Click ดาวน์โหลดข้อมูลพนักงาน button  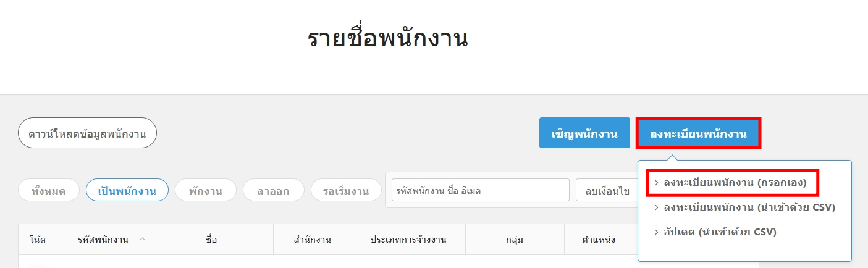pos(87,133)
